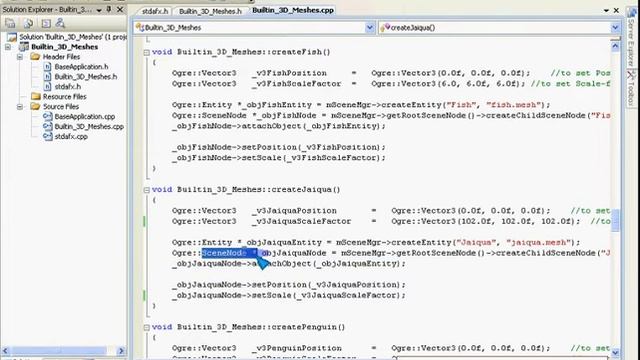The width and height of the screenshot is (640, 360).
Task: Pin or auto-hide the Solution Explorer panel
Action: click(109, 9)
